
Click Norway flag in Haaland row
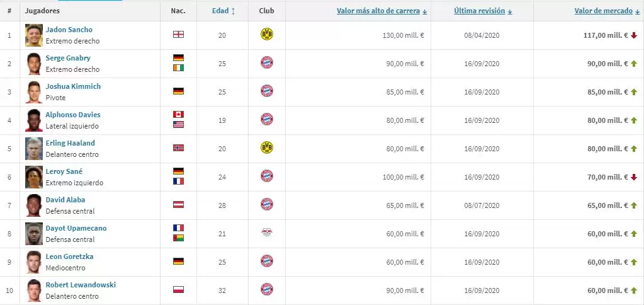tap(178, 148)
